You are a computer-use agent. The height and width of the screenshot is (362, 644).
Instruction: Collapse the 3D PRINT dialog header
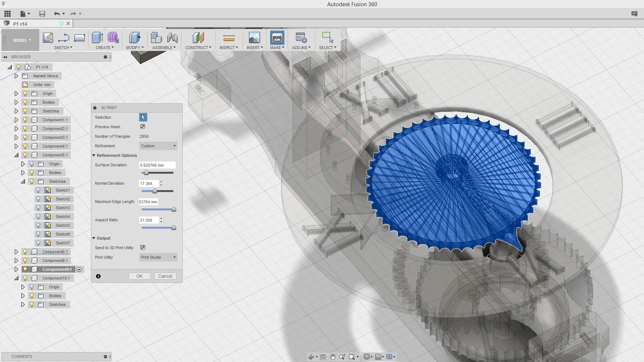tap(95, 108)
